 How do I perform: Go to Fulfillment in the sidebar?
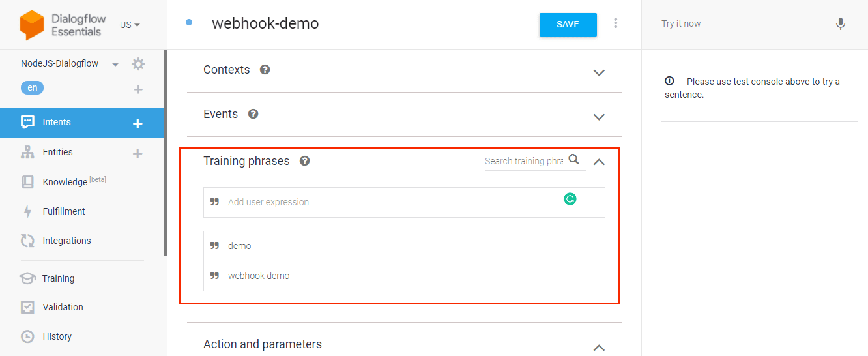click(x=64, y=211)
